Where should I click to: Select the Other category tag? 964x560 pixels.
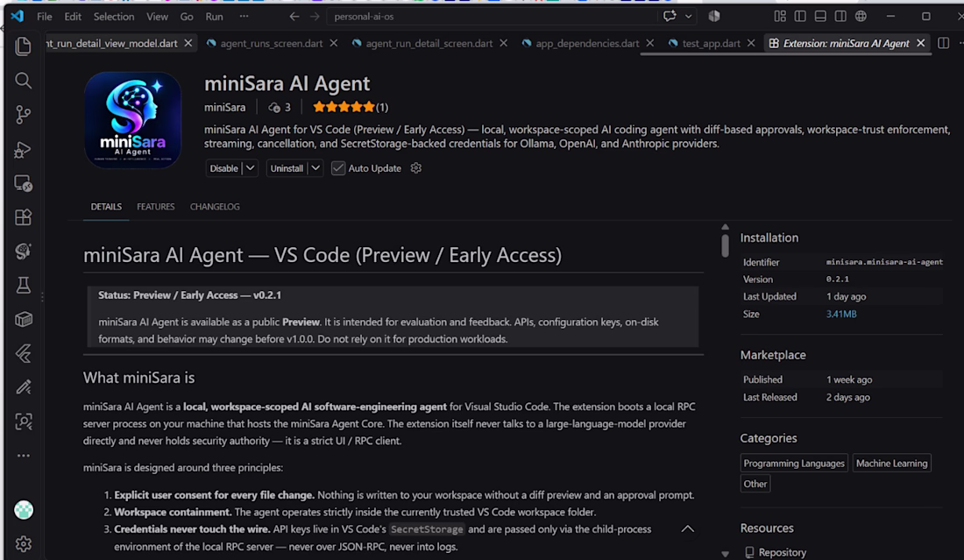click(x=755, y=484)
